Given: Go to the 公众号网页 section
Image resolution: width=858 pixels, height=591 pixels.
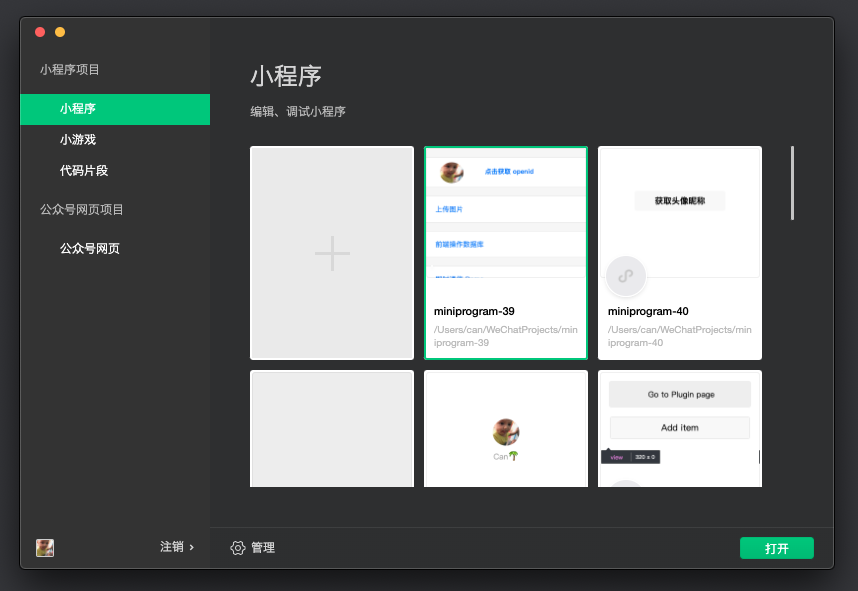Looking at the screenshot, I should click(x=90, y=249).
